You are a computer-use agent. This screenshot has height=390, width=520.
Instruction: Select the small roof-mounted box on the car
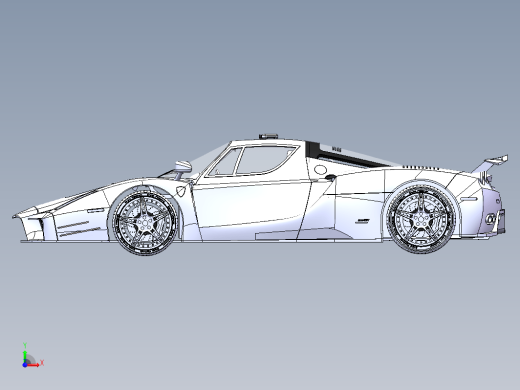click(x=269, y=136)
